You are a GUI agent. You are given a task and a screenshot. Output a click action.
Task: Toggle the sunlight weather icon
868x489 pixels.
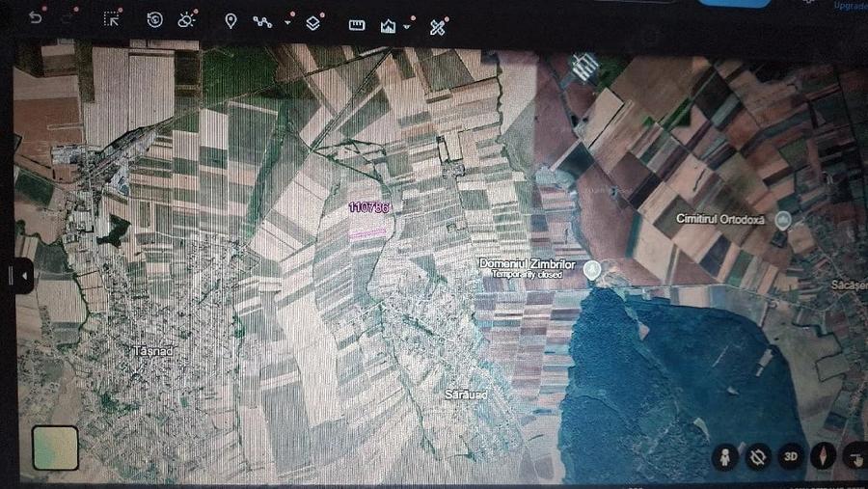186,20
